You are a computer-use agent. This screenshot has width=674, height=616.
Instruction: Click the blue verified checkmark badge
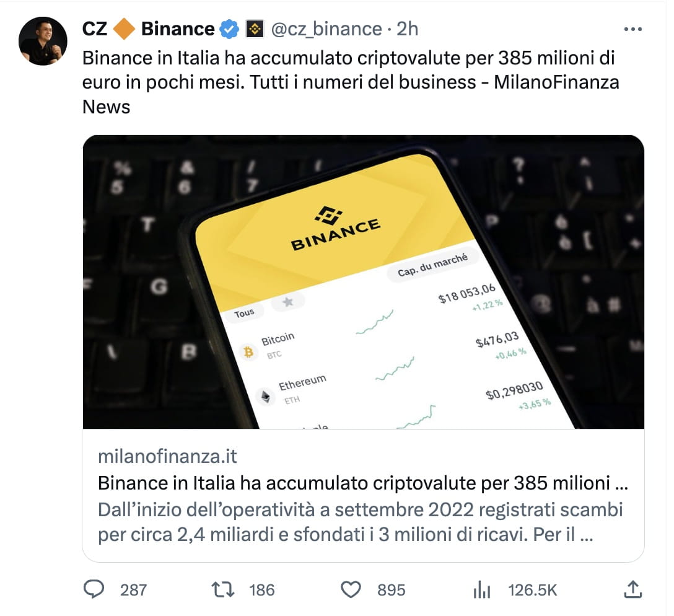tap(229, 29)
